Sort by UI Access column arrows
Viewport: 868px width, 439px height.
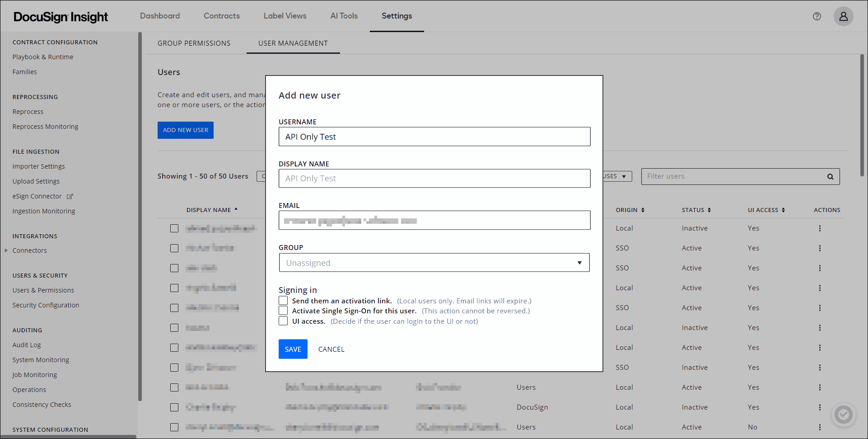pyautogui.click(x=783, y=210)
